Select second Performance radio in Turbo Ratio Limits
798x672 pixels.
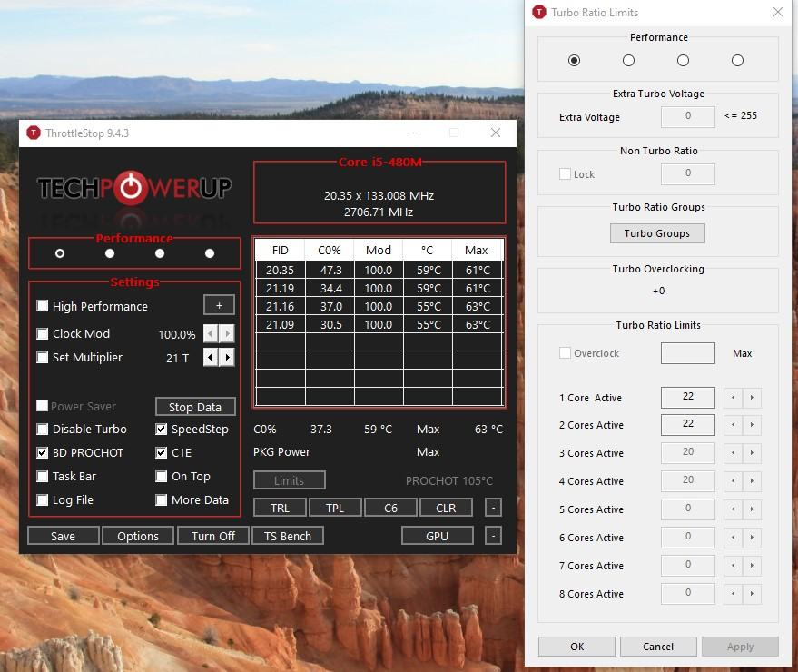click(628, 61)
